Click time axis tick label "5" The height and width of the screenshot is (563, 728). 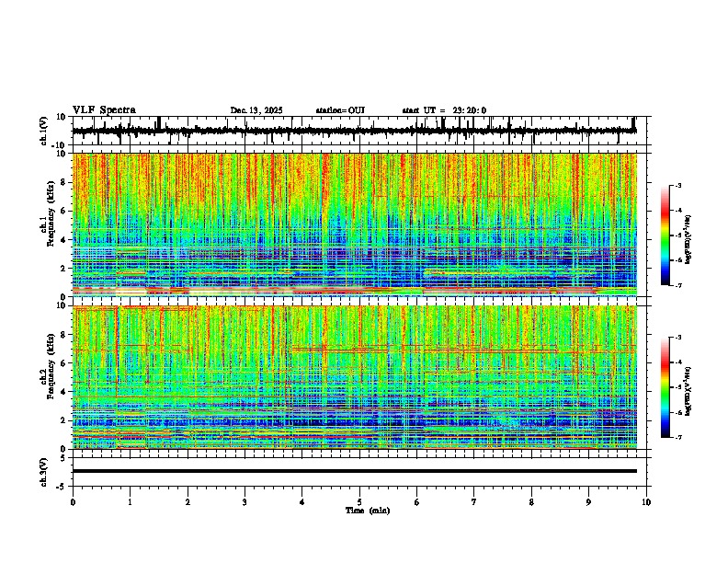(x=359, y=502)
